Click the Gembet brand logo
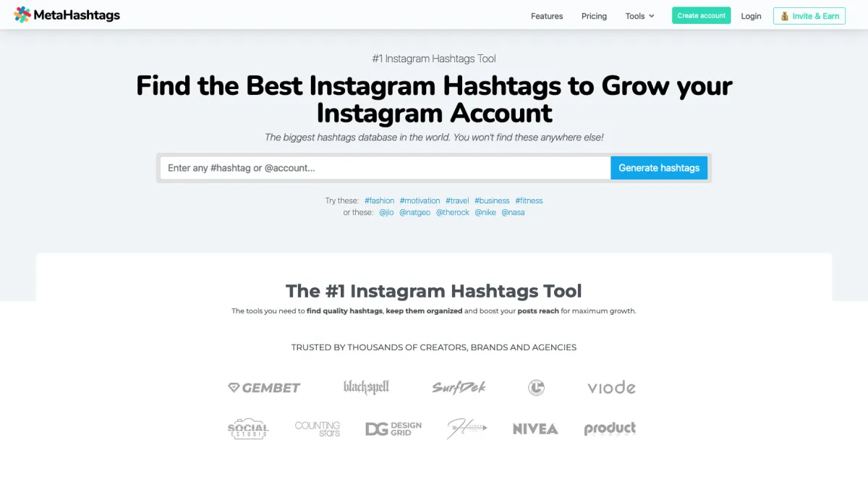The width and height of the screenshot is (868, 490). [x=264, y=388]
